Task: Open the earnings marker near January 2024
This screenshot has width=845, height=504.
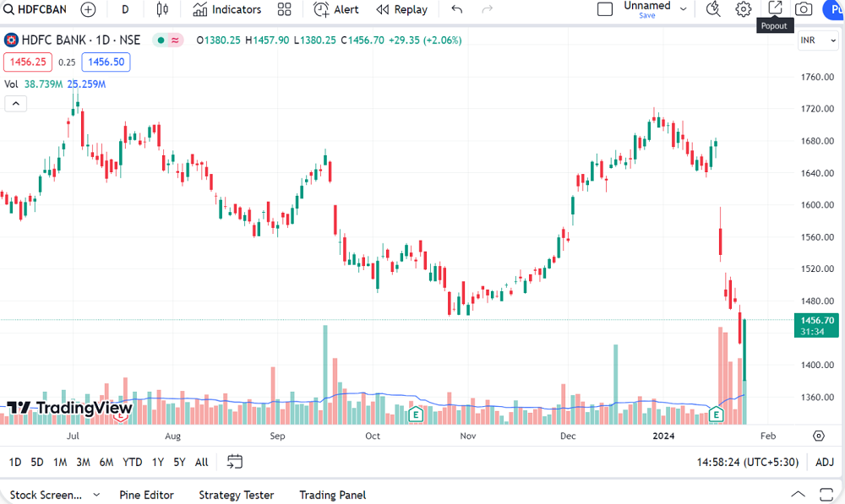Action: (716, 415)
